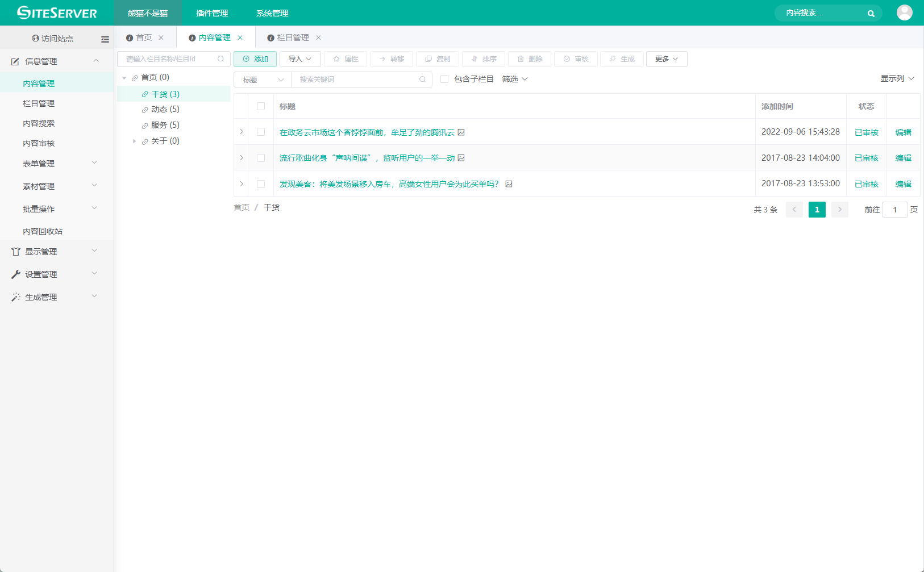Expand the 关于 (0) tree node
Image resolution: width=924 pixels, height=572 pixels.
135,141
